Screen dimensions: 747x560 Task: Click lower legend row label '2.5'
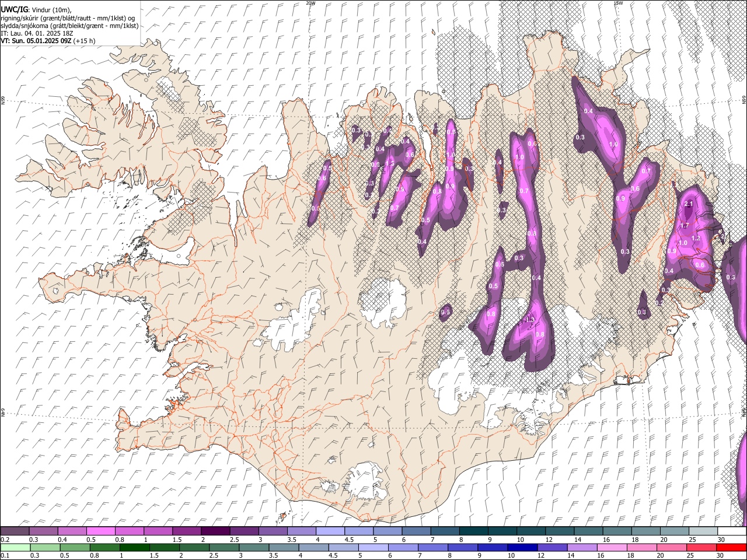[212, 556]
